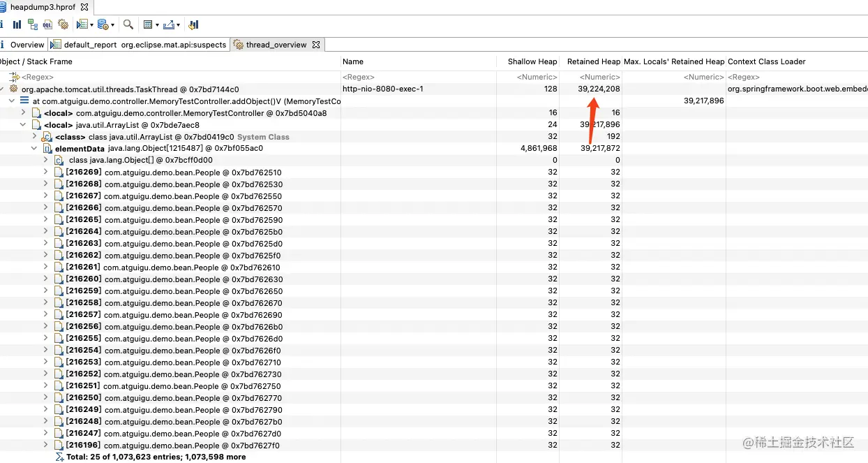Open the OQL query editor icon
The width and height of the screenshot is (868, 463).
[47, 24]
